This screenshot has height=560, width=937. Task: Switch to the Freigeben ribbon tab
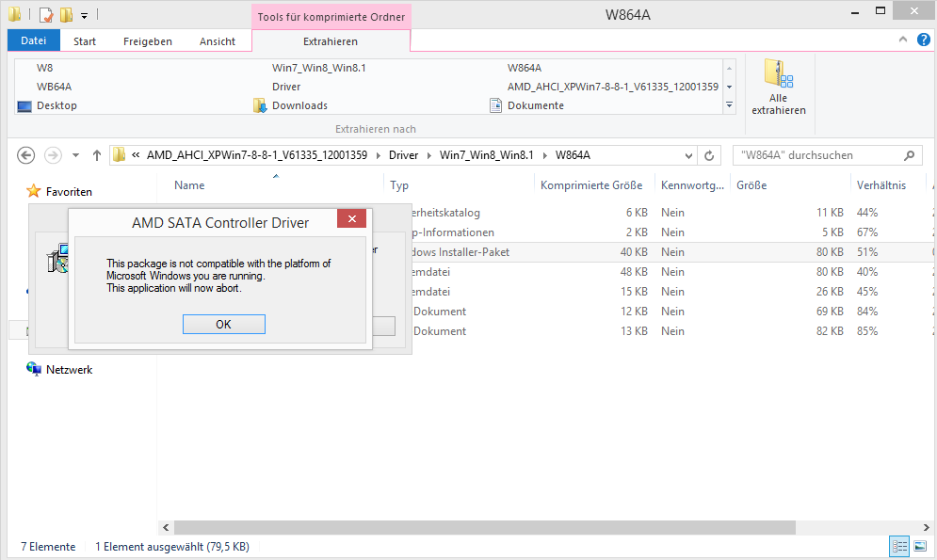(148, 41)
